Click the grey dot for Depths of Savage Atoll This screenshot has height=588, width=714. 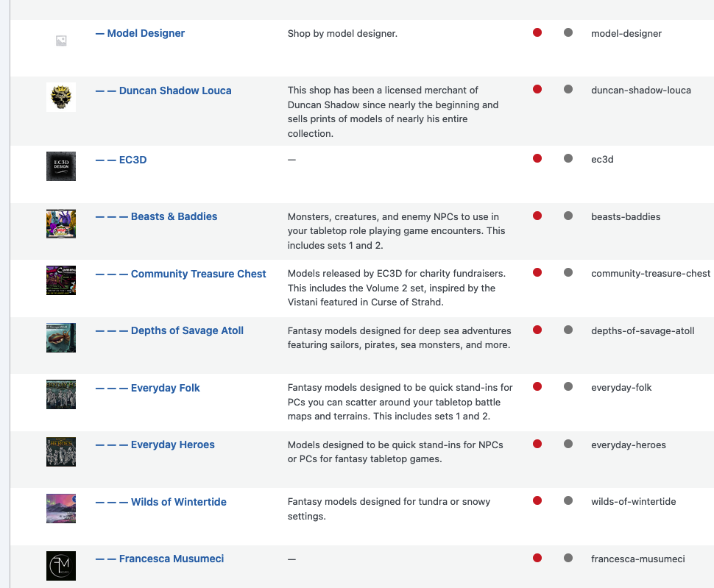click(568, 330)
